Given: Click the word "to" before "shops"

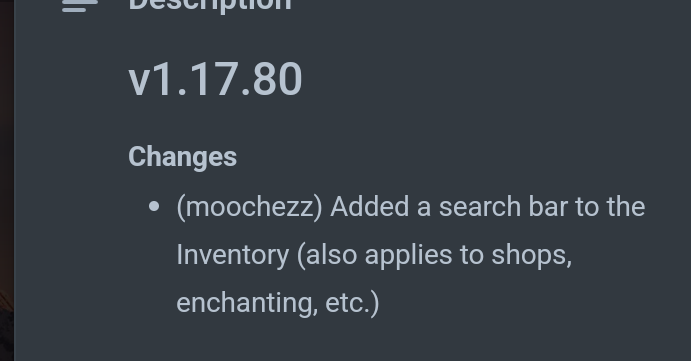Looking at the screenshot, I should tap(472, 256).
